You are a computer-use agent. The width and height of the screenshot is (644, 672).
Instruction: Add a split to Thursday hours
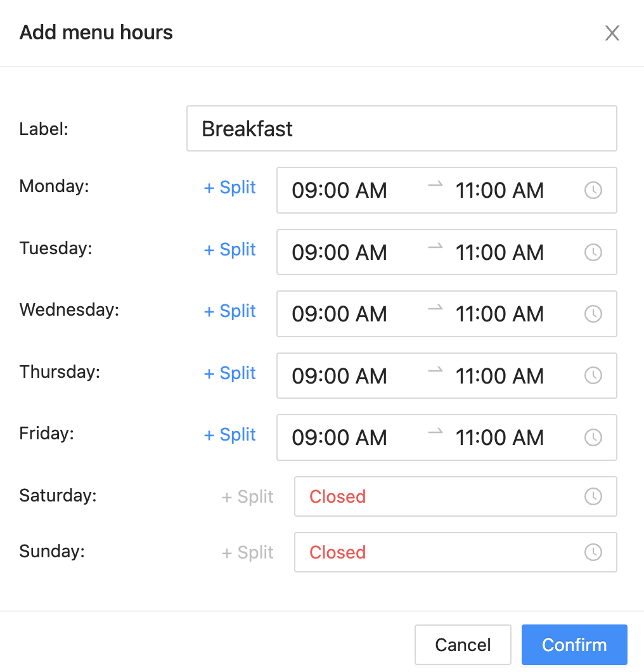229,373
